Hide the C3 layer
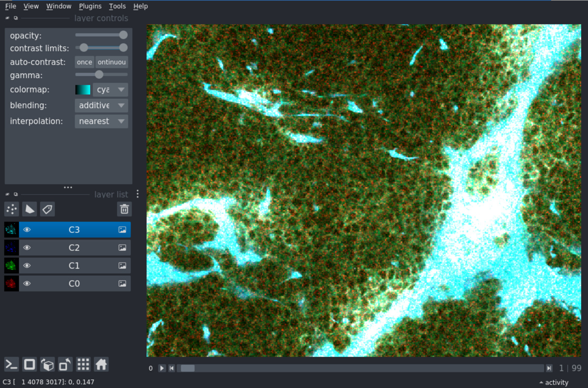Screen dimensions: 588x388 27,230
